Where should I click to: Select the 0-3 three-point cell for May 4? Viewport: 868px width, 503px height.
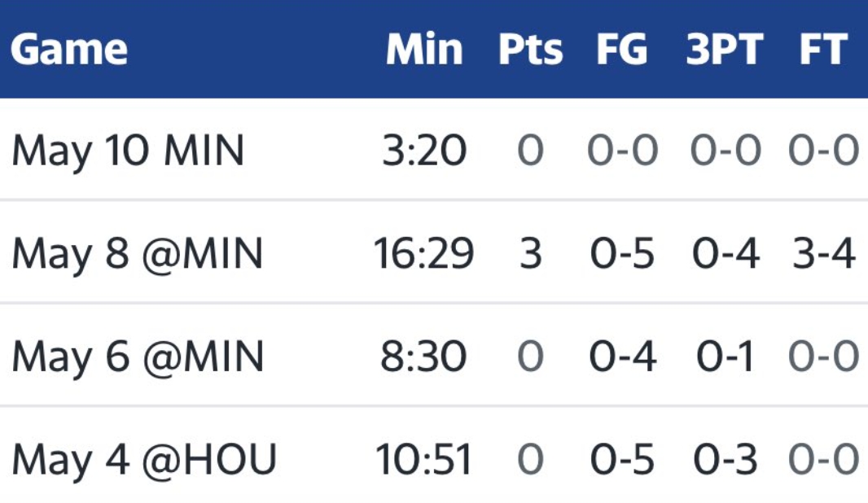click(726, 460)
